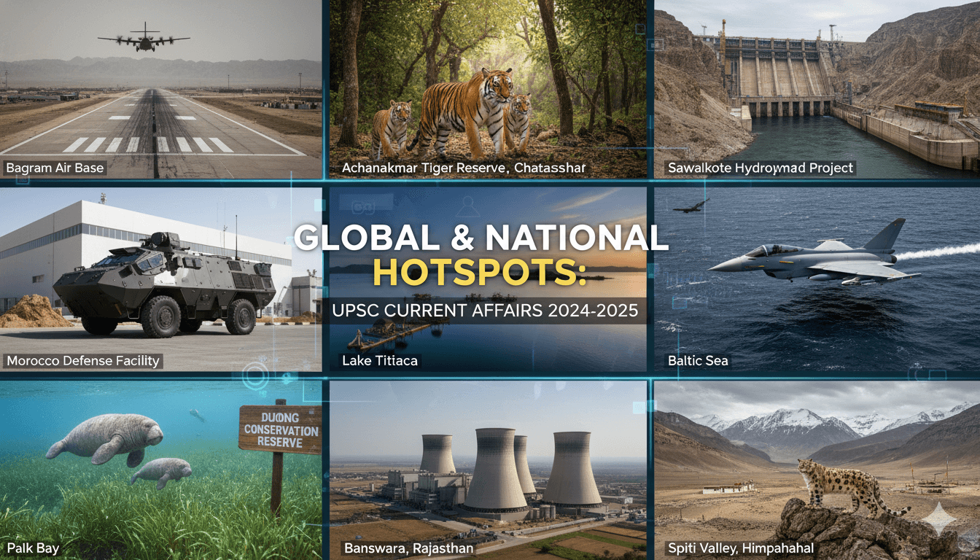Image resolution: width=980 pixels, height=560 pixels.
Task: Click the faint user silhouette icon near the title
Action: [x=469, y=205]
